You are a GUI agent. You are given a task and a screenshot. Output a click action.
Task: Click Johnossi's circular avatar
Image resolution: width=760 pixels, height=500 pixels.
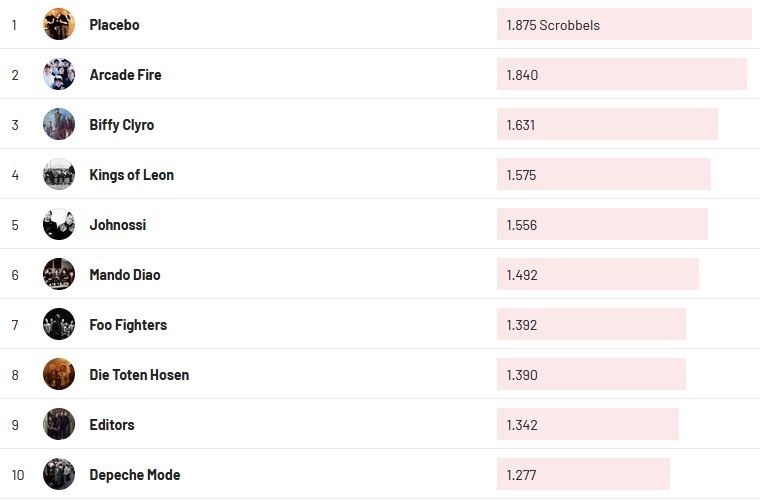[59, 224]
